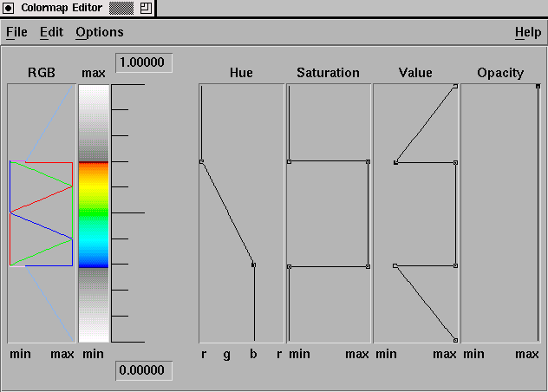Select lower-right control point in Saturation panel
The width and height of the screenshot is (548, 392).
(x=369, y=266)
